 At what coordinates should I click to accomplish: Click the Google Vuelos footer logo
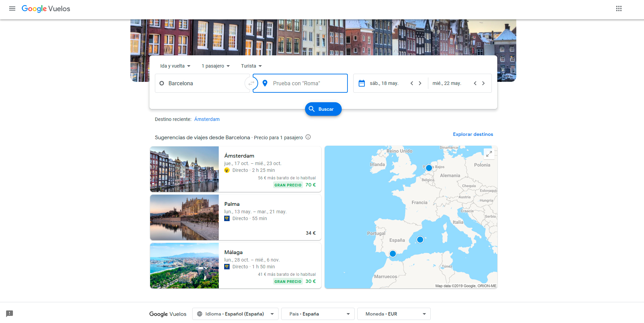pos(168,314)
